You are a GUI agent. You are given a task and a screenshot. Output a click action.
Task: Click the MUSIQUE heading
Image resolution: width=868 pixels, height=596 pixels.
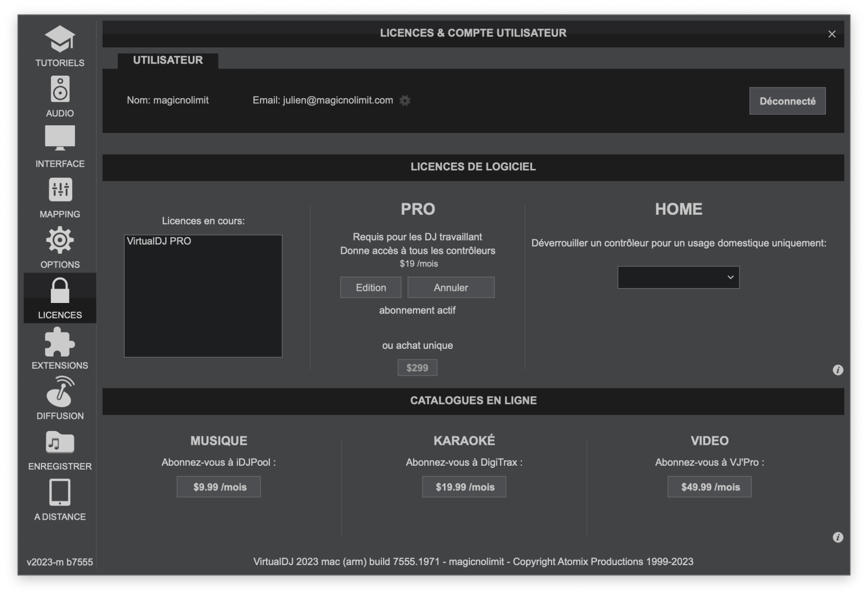pyautogui.click(x=219, y=441)
